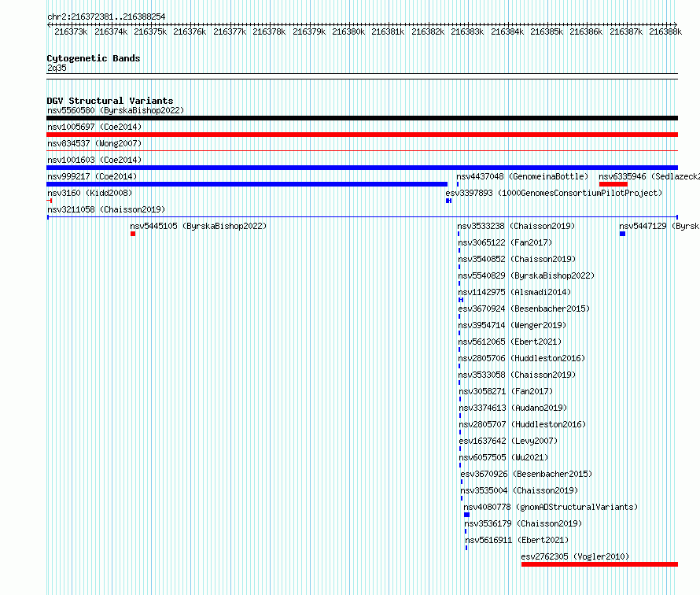Open nsv4437048 (GenomeinaBottle) variant
700x595 pixels.
click(x=522, y=176)
